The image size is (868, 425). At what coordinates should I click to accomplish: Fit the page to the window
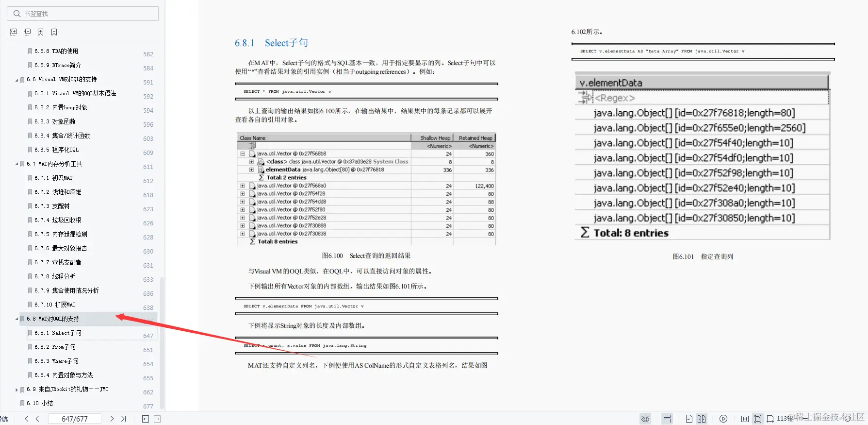pos(758,419)
